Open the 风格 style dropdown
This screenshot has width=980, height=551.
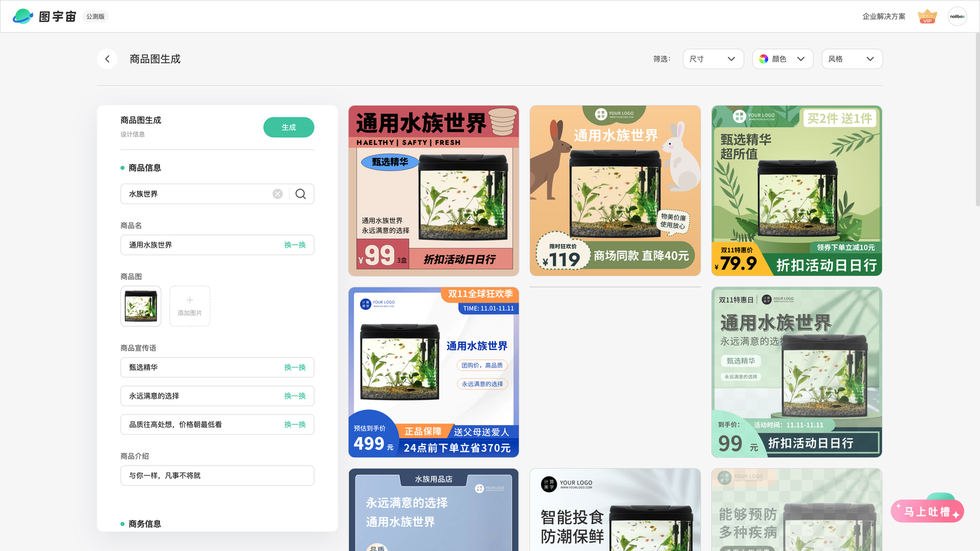[x=852, y=59]
